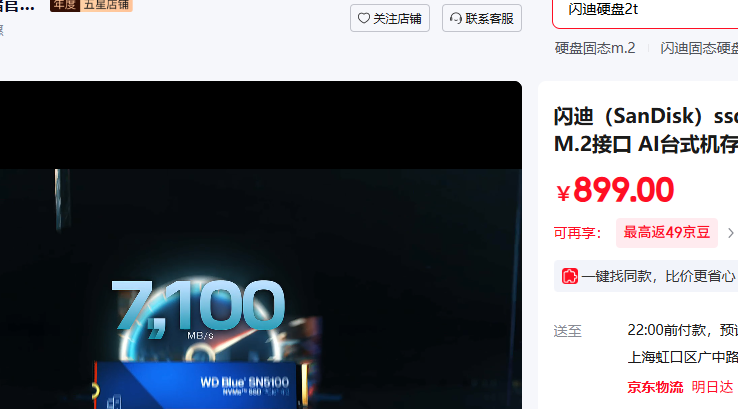Viewport: 738px width, 409px height.
Task: Click the WD Blue SN5100 product image
Action: click(200, 385)
